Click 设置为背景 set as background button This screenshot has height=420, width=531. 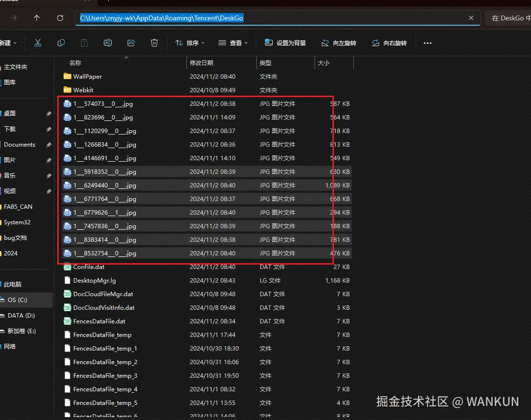[285, 43]
